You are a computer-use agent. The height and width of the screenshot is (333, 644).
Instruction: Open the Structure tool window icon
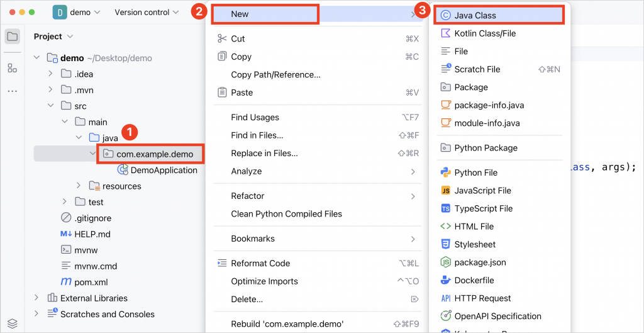(x=13, y=68)
